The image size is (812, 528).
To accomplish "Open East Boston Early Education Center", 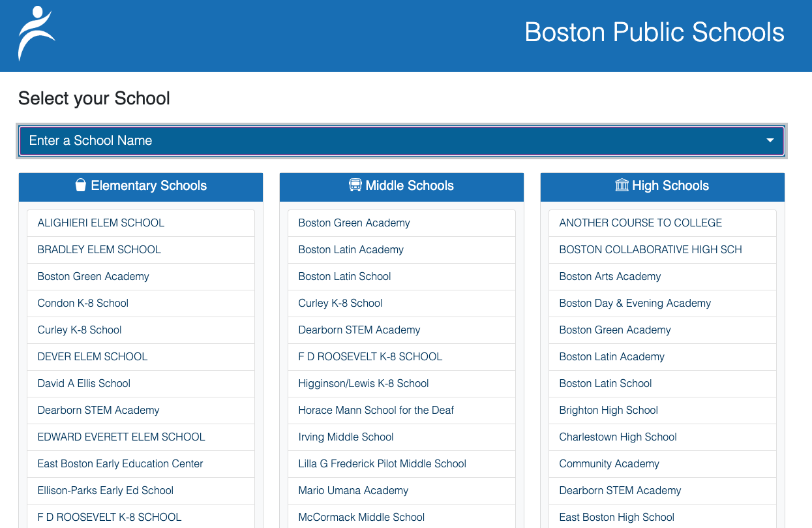I will 141,464.
